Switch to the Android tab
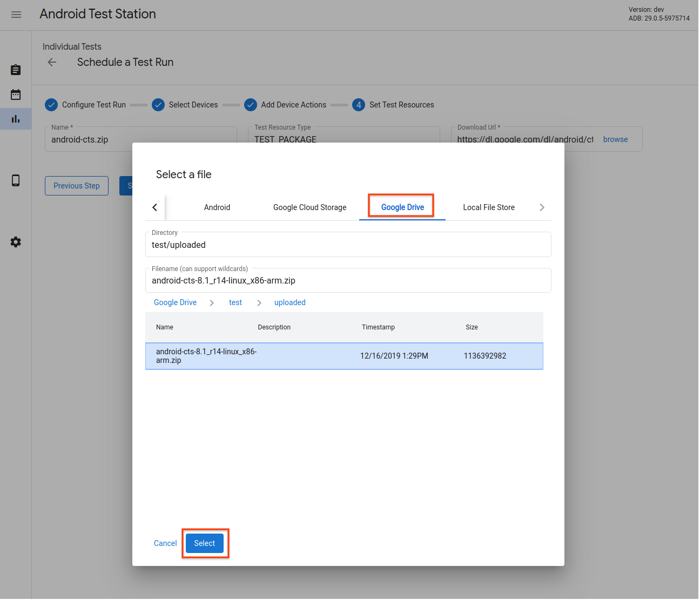Image resolution: width=700 pixels, height=600 pixels. (217, 207)
